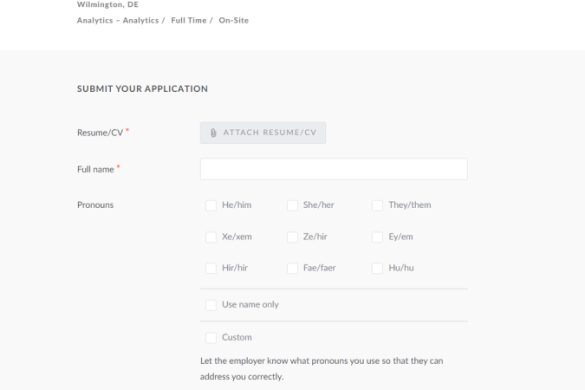Select the Ey/em checkbox
585x390 pixels.
coord(377,237)
